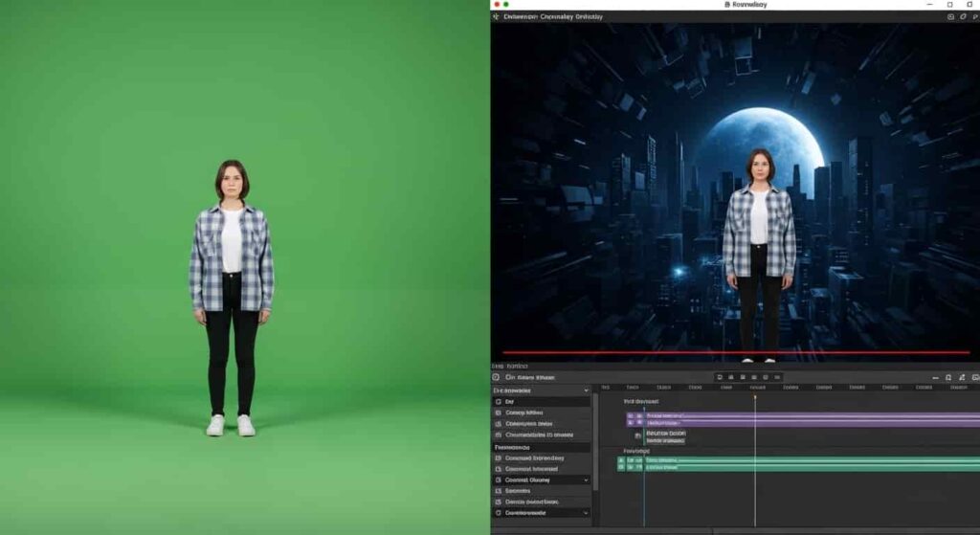Click the woman in the green screen footage

tap(232, 298)
